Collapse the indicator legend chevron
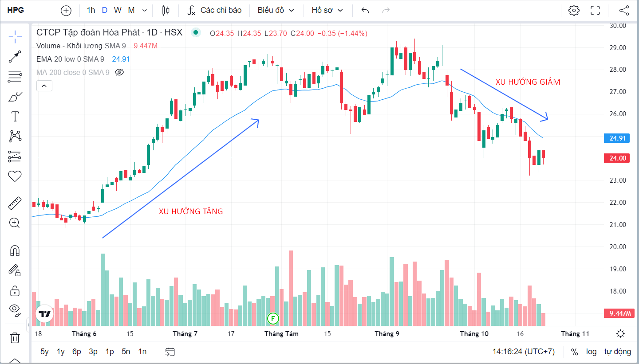Screen dimensions: 639x364 click(44, 86)
